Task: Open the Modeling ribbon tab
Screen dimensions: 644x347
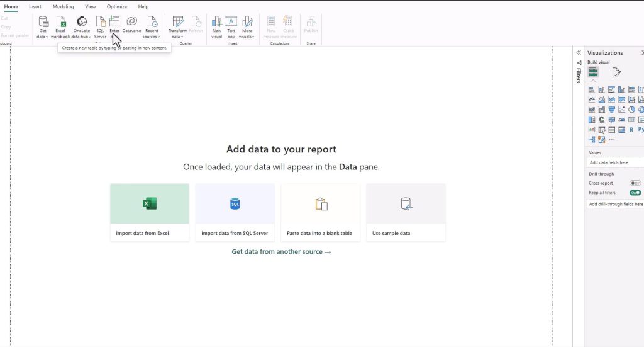Action: [x=64, y=6]
